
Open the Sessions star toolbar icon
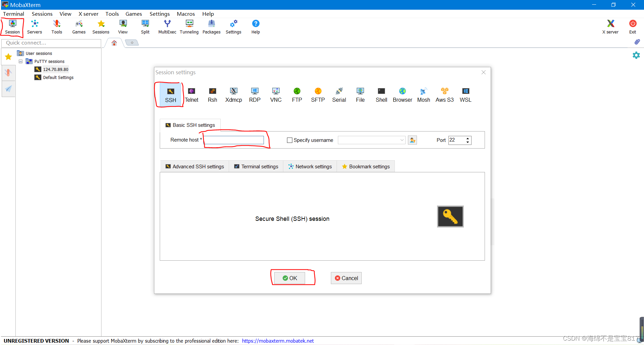point(101,27)
